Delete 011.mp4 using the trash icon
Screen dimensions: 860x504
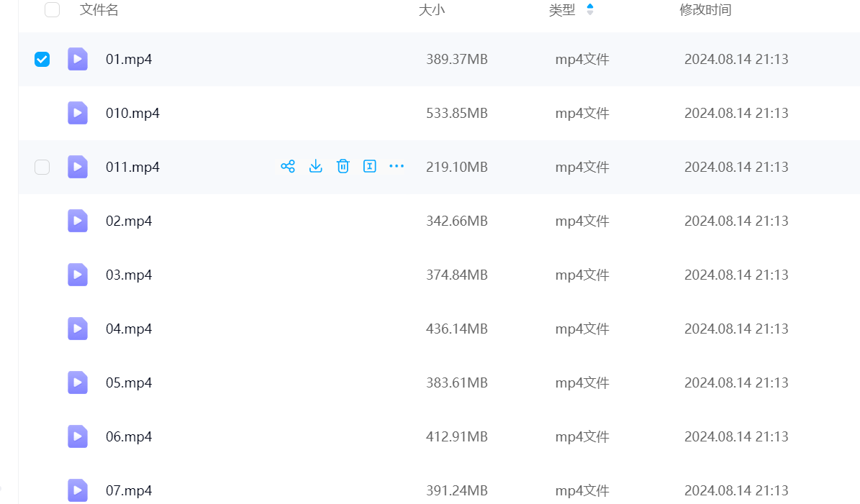(x=343, y=167)
